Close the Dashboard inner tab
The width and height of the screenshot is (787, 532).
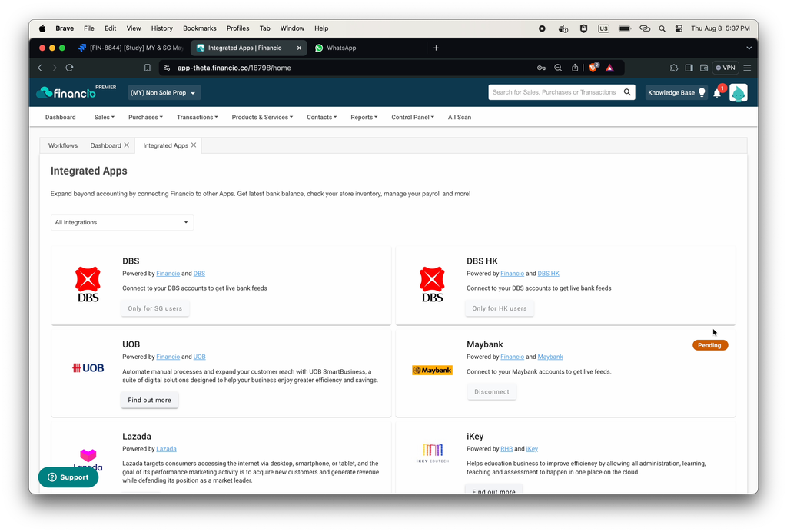127,145
